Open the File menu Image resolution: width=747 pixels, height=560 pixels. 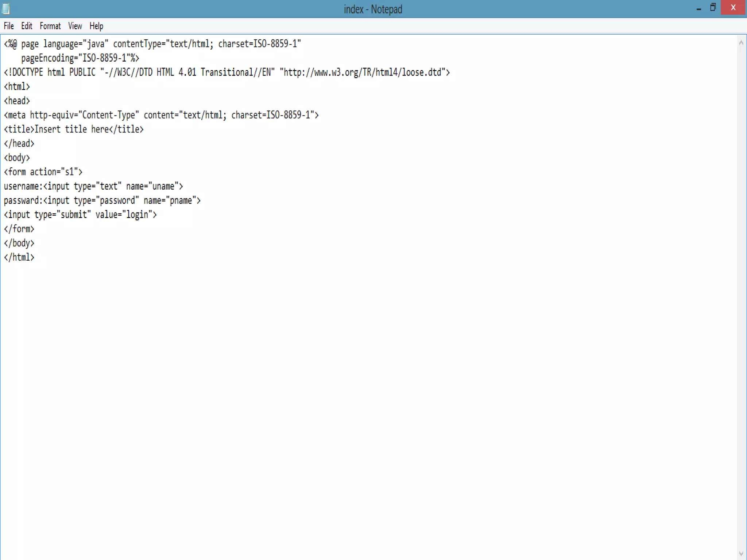(9, 26)
